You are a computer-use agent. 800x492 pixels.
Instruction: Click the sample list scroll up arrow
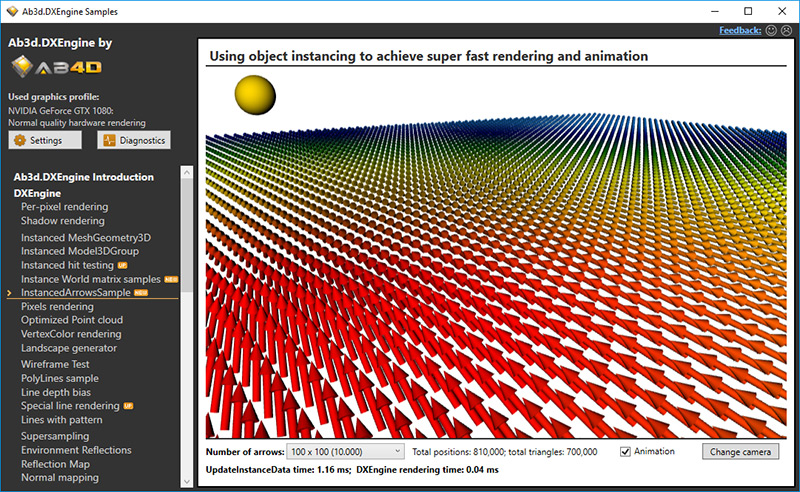pyautogui.click(x=187, y=173)
